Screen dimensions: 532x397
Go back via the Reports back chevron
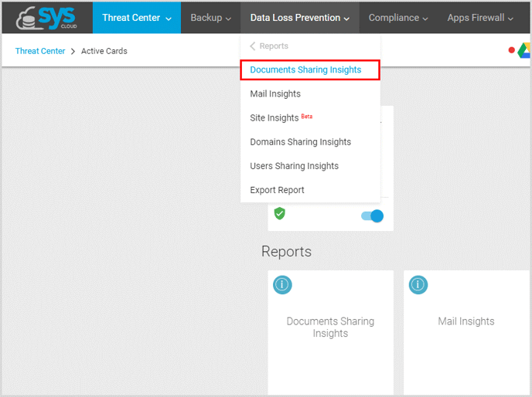252,46
